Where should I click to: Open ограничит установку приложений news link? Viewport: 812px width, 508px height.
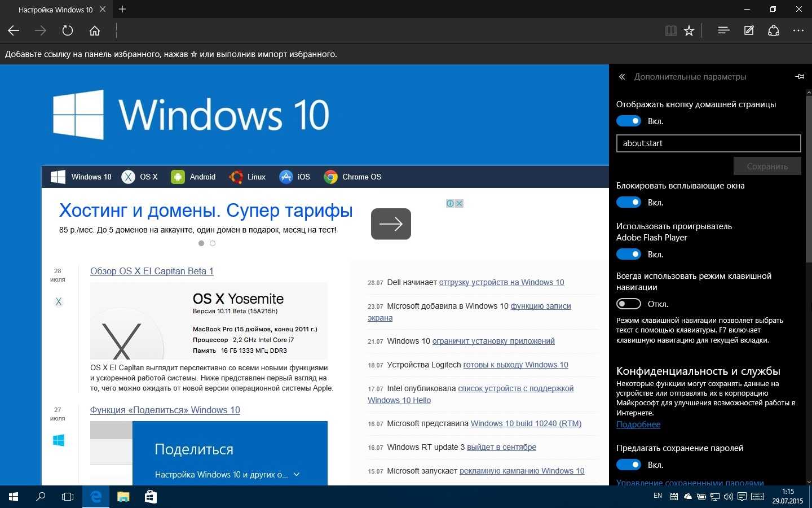point(493,341)
